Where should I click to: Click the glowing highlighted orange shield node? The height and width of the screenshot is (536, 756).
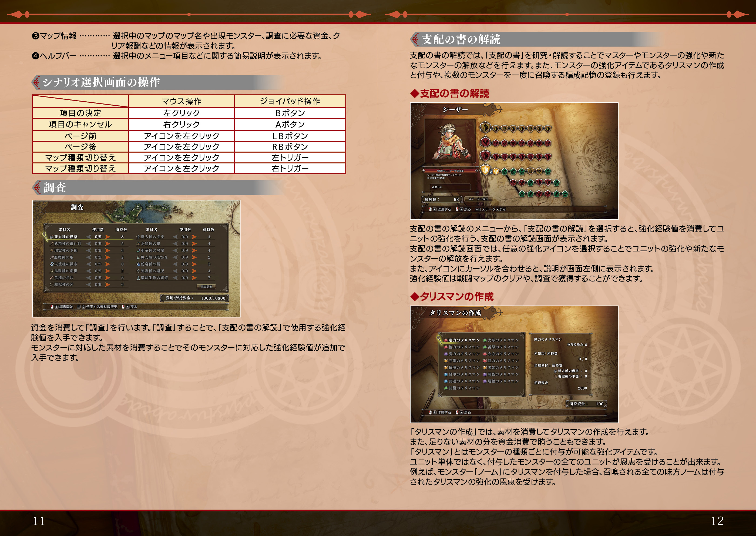(x=485, y=170)
